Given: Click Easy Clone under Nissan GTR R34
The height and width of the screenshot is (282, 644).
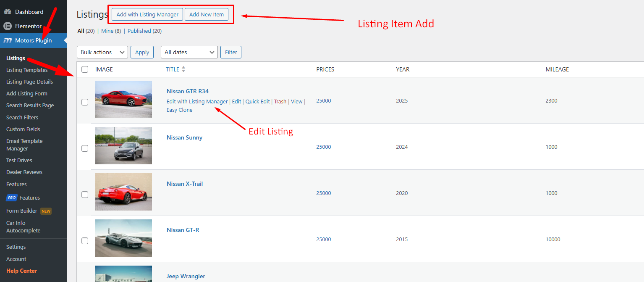Looking at the screenshot, I should click(179, 110).
